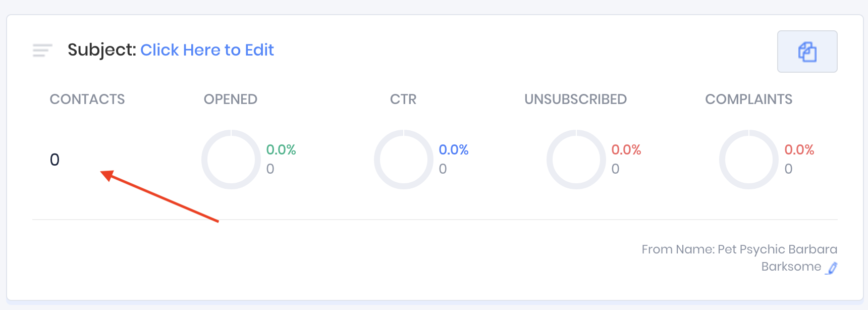Viewport: 868px width, 310px height.
Task: Click the UNSUBSCRIBED donut chart
Action: click(x=576, y=160)
